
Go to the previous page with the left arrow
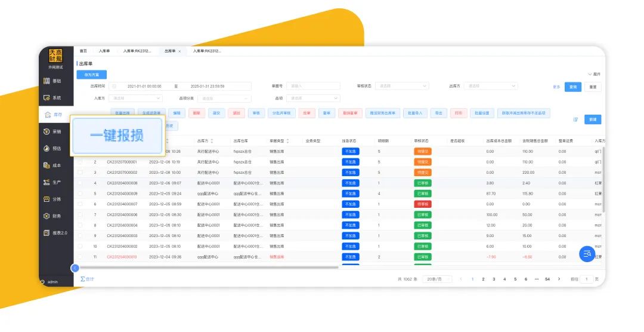461,279
